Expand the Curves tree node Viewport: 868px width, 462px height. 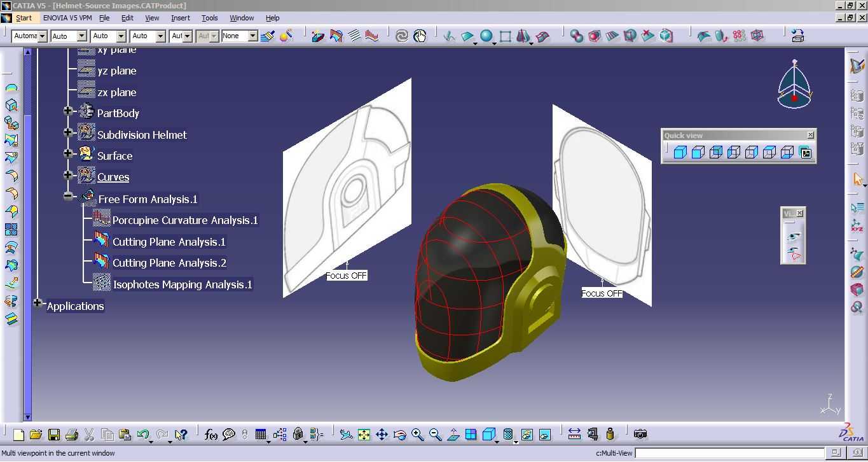coord(68,175)
